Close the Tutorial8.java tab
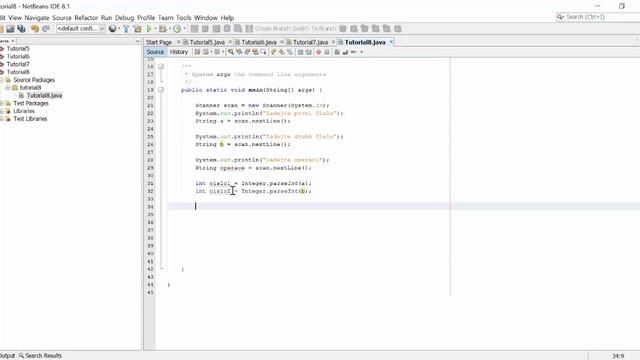The width and height of the screenshot is (640, 360). (391, 42)
